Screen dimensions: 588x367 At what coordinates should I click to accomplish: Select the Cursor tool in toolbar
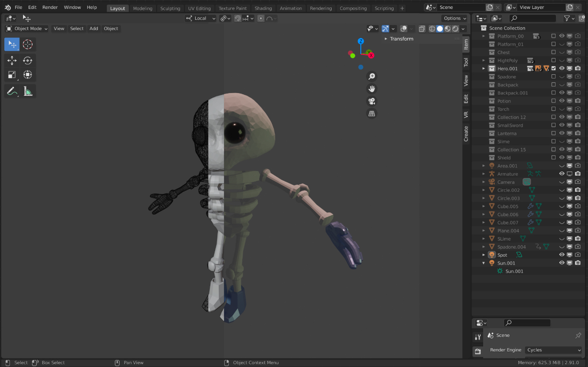[x=28, y=44]
